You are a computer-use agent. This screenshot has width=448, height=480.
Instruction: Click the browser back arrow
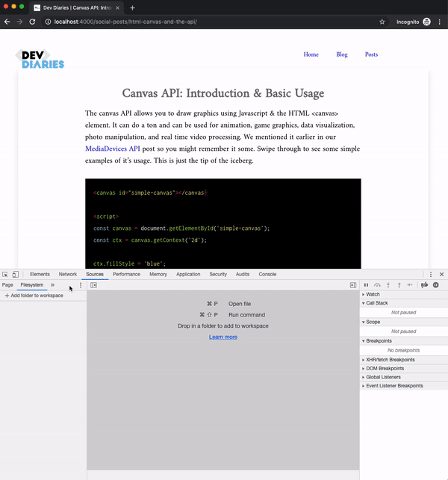(x=7, y=22)
